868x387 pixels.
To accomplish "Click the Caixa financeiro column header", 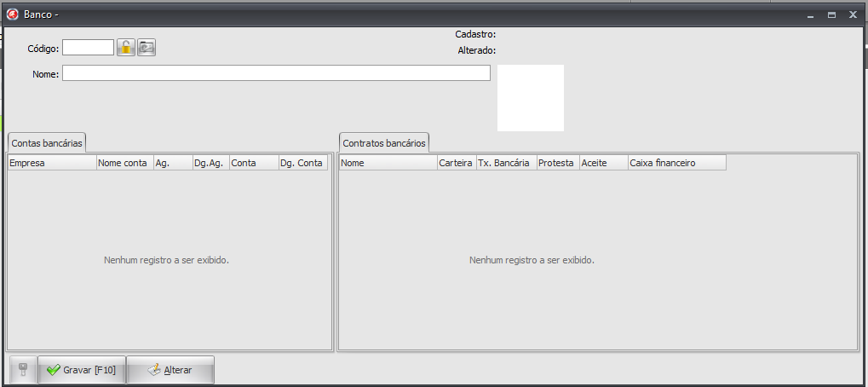I will [676, 163].
